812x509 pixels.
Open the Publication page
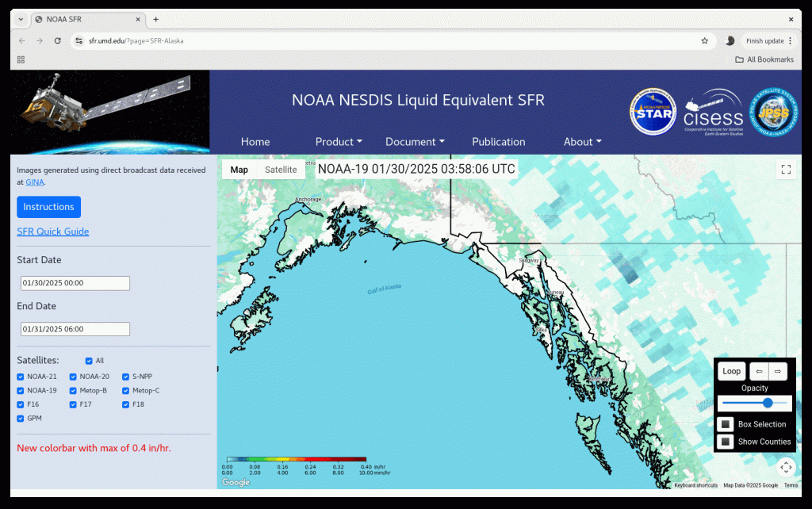[x=499, y=142]
